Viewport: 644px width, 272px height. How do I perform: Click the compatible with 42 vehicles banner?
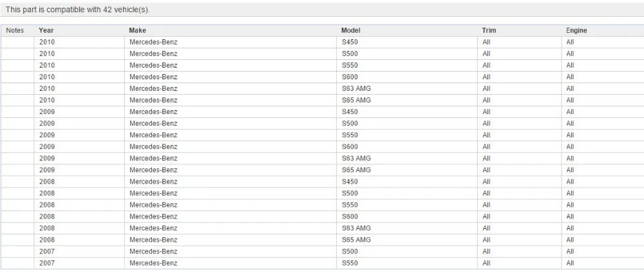(x=322, y=10)
